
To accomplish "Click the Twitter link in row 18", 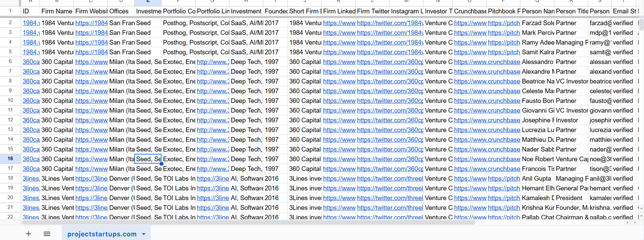I will (390, 179).
